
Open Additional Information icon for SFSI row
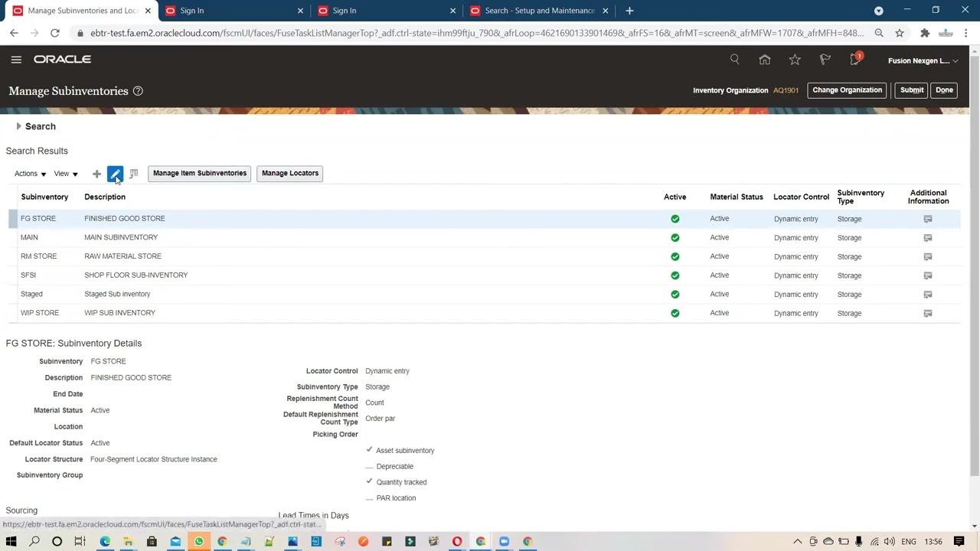click(x=928, y=275)
